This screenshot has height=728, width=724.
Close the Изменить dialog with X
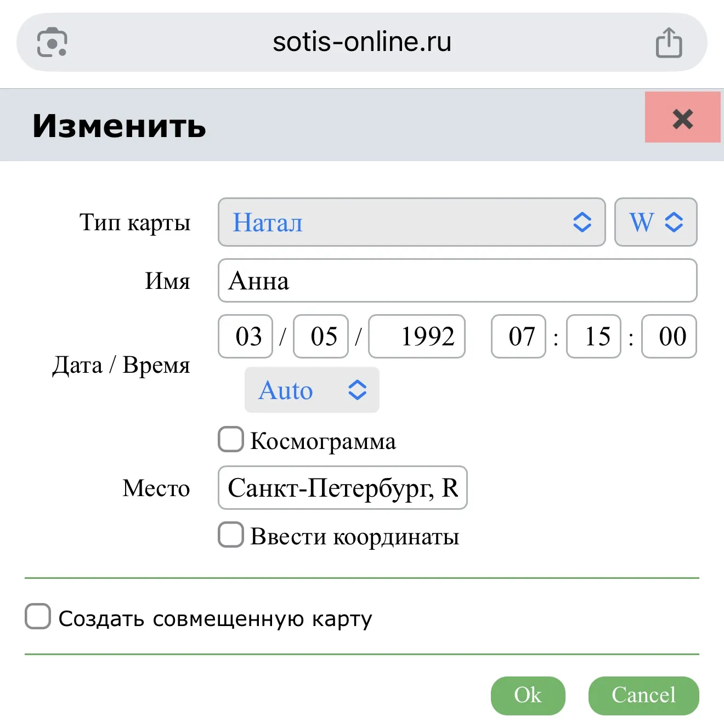click(x=682, y=118)
